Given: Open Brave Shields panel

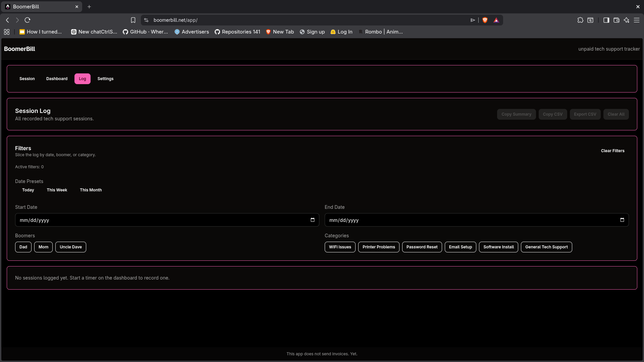Looking at the screenshot, I should tap(485, 20).
